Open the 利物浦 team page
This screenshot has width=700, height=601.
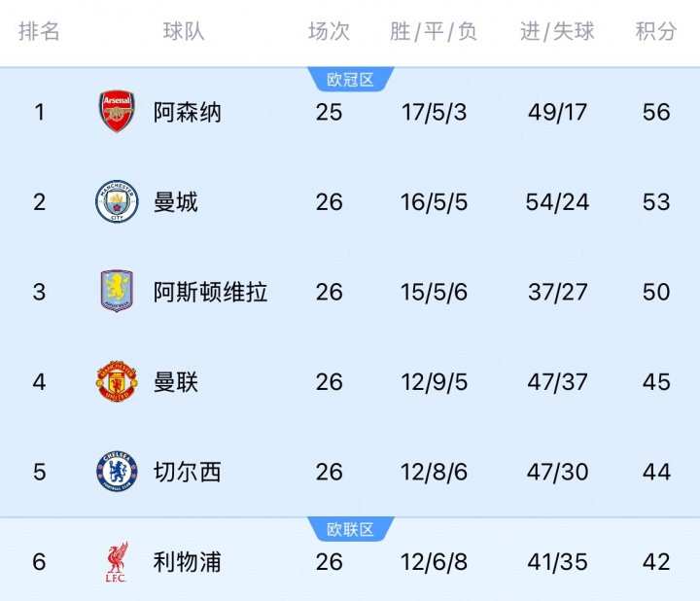188,562
